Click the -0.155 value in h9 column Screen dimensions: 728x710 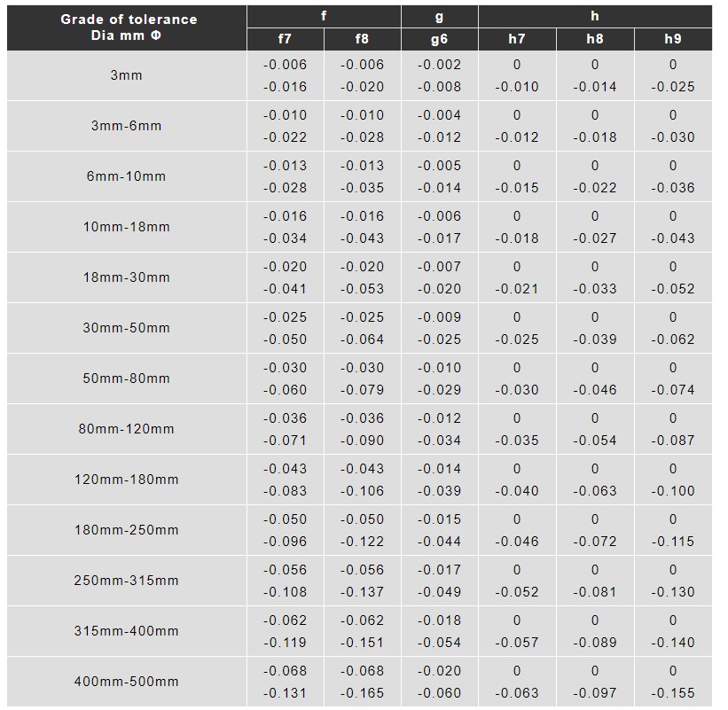tap(672, 693)
